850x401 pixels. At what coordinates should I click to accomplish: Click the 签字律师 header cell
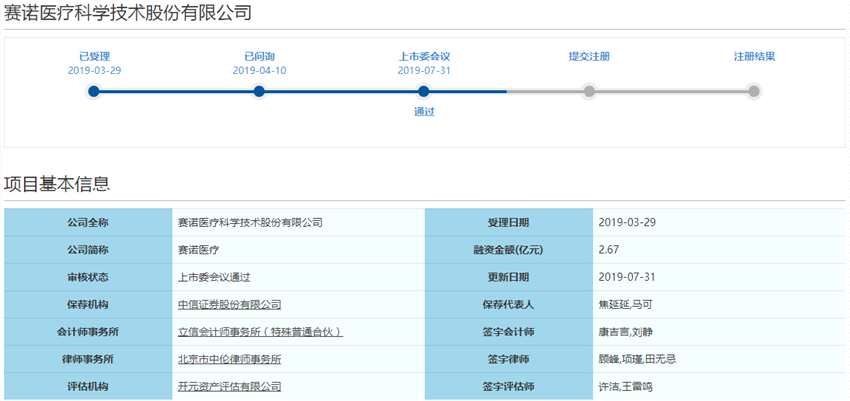(508, 359)
